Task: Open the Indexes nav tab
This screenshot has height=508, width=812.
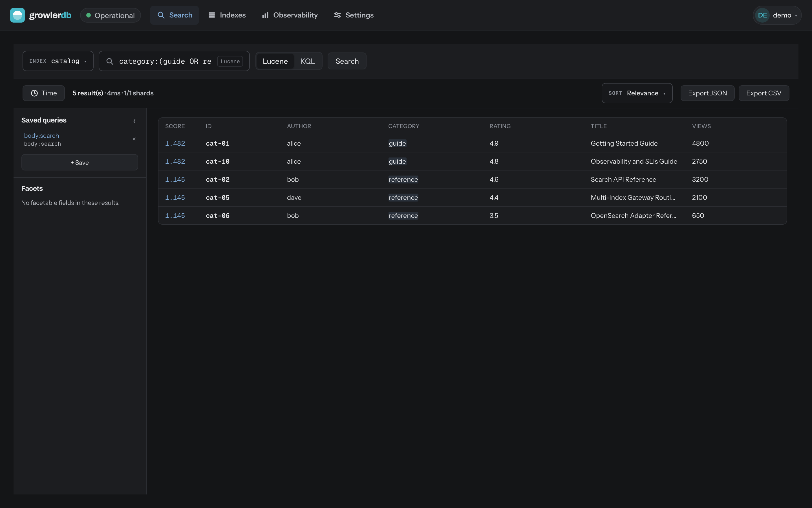Action: [227, 15]
